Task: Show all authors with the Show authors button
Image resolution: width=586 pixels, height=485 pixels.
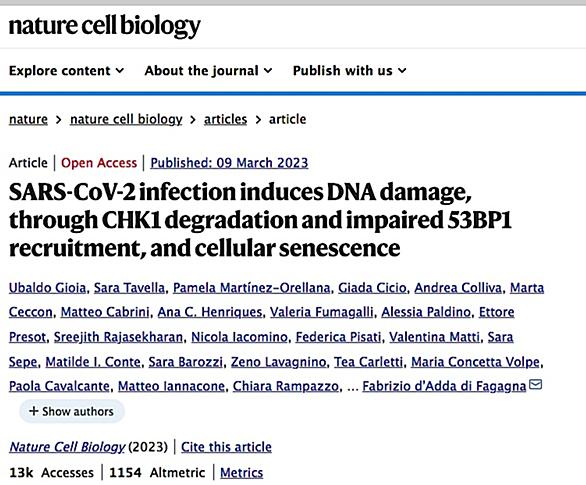Action: [x=71, y=411]
